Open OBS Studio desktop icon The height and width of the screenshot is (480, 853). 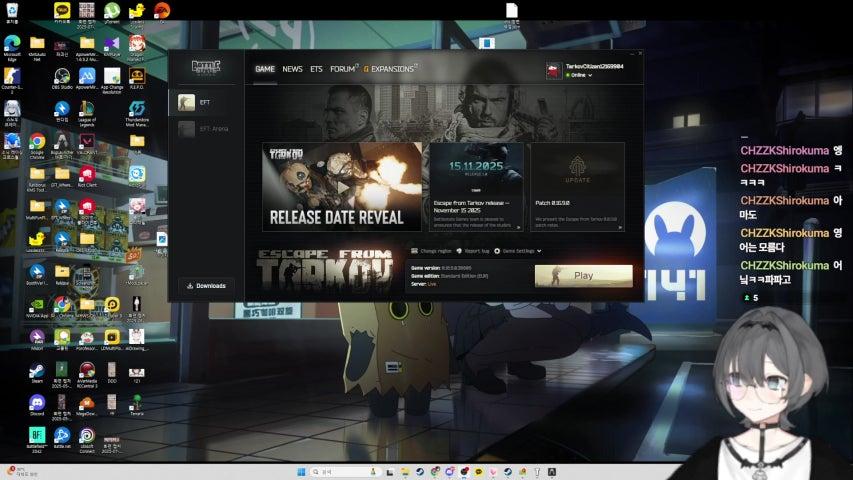click(62, 79)
